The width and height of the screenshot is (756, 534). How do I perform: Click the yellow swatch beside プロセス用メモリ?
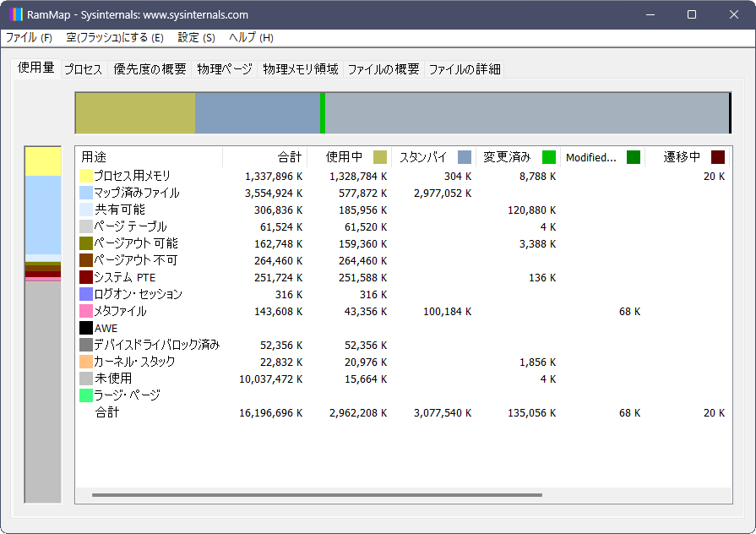click(84, 175)
